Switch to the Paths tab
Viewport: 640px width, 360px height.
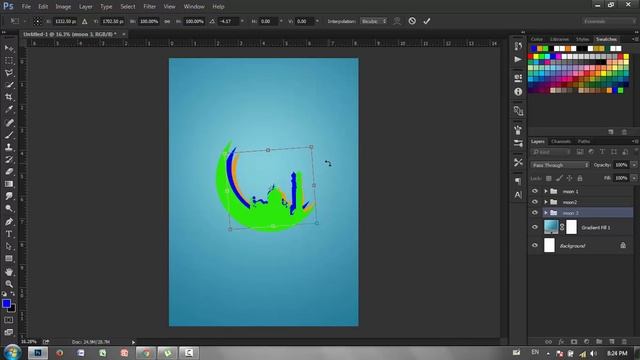coord(584,141)
